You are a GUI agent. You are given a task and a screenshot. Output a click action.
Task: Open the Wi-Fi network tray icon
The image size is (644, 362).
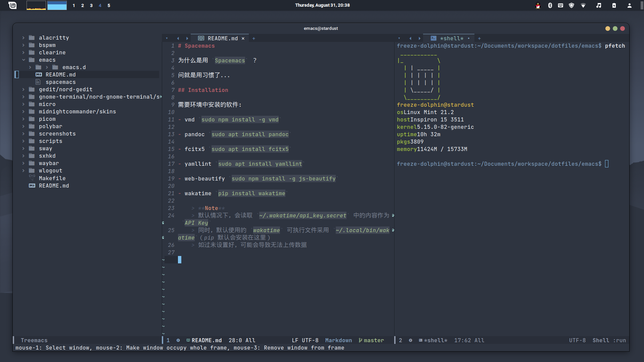(583, 5)
